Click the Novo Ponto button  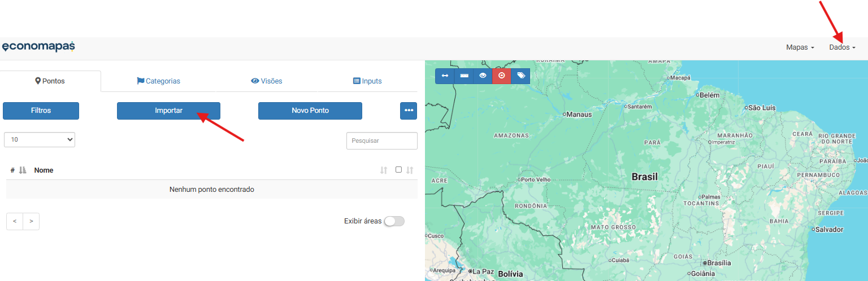pos(310,111)
